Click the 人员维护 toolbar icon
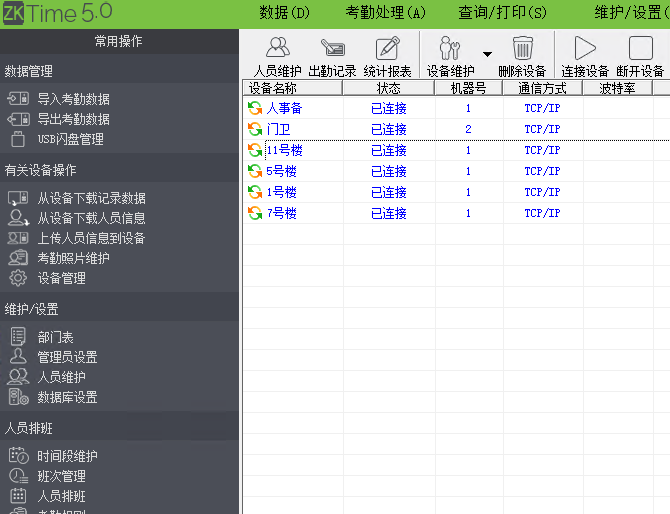Image resolution: width=670 pixels, height=514 pixels. coord(277,49)
